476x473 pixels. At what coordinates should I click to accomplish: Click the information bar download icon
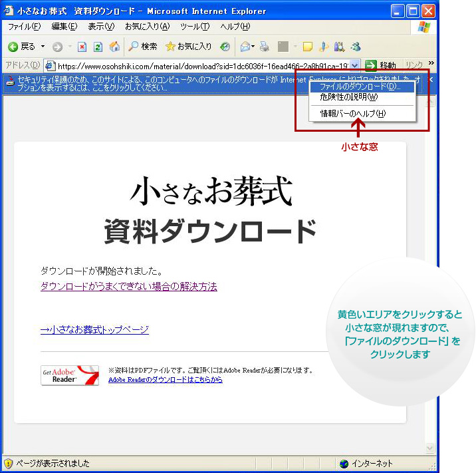click(10, 81)
